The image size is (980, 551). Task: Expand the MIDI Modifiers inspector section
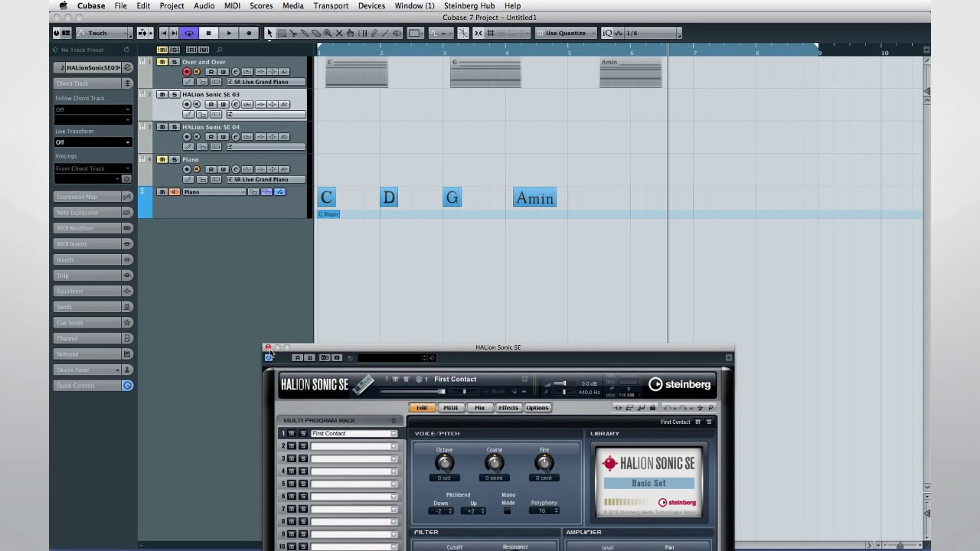(93, 228)
